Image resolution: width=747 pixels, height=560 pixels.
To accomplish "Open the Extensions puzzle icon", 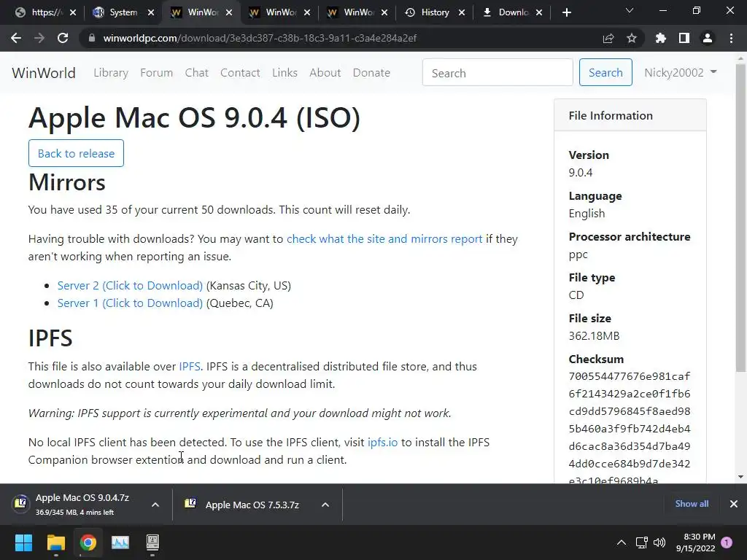I will [x=661, y=38].
